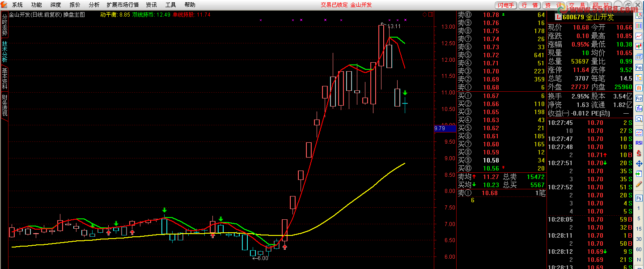Click the 10:28:05 trade tick row

590,219
